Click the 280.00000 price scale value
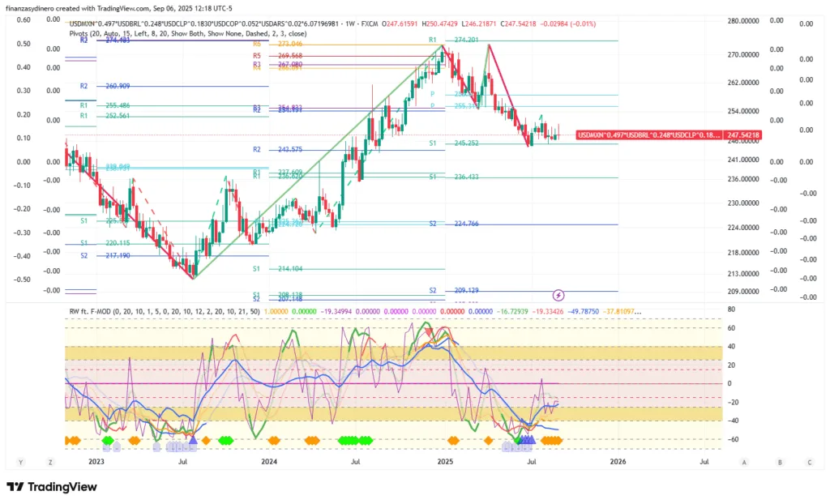 pos(743,21)
